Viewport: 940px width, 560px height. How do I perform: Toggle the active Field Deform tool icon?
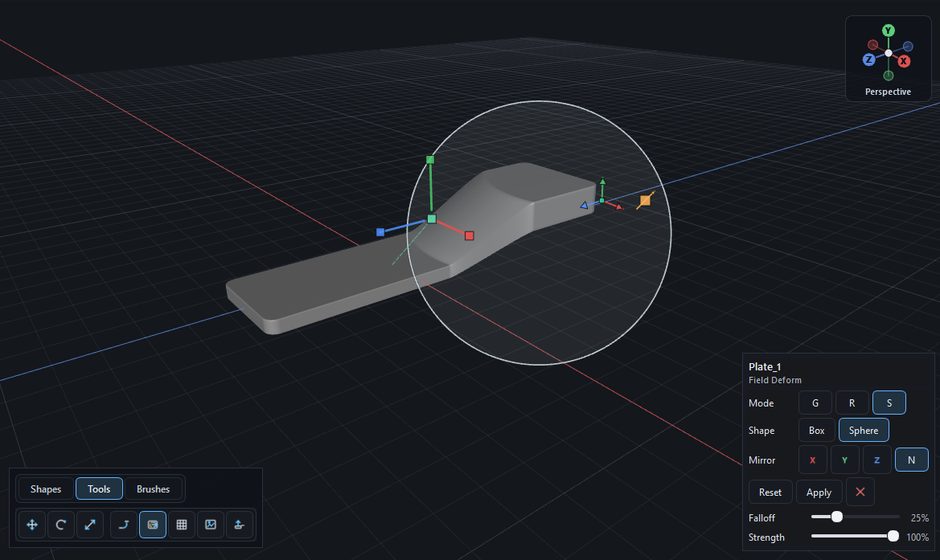153,525
